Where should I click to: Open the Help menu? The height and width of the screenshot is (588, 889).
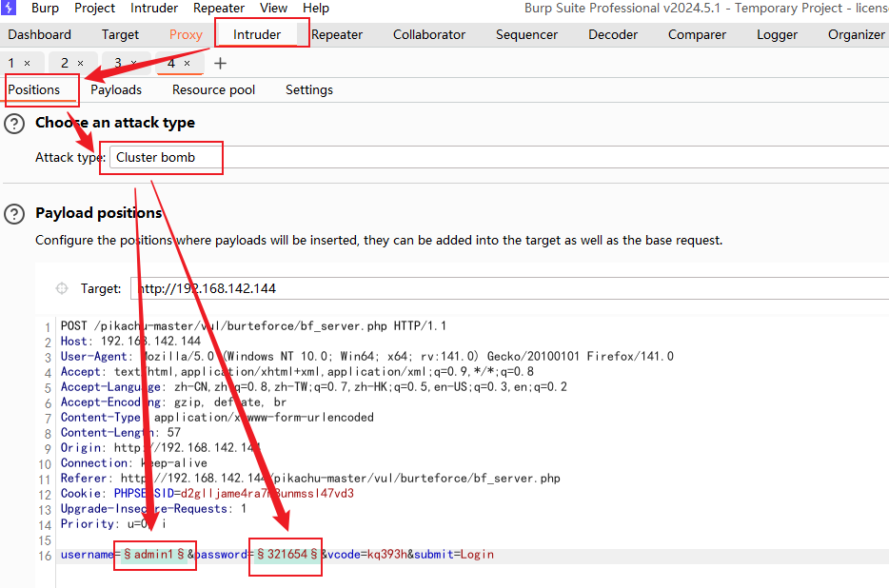[x=316, y=8]
